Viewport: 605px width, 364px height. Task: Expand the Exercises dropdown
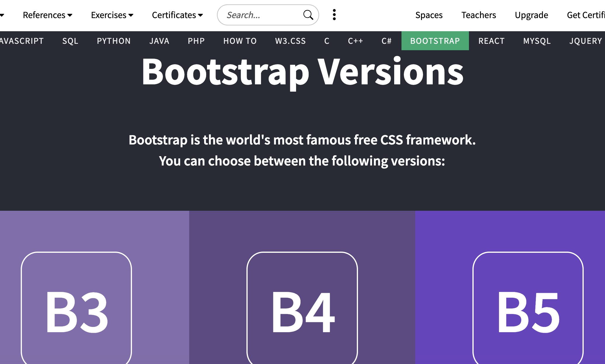point(112,15)
